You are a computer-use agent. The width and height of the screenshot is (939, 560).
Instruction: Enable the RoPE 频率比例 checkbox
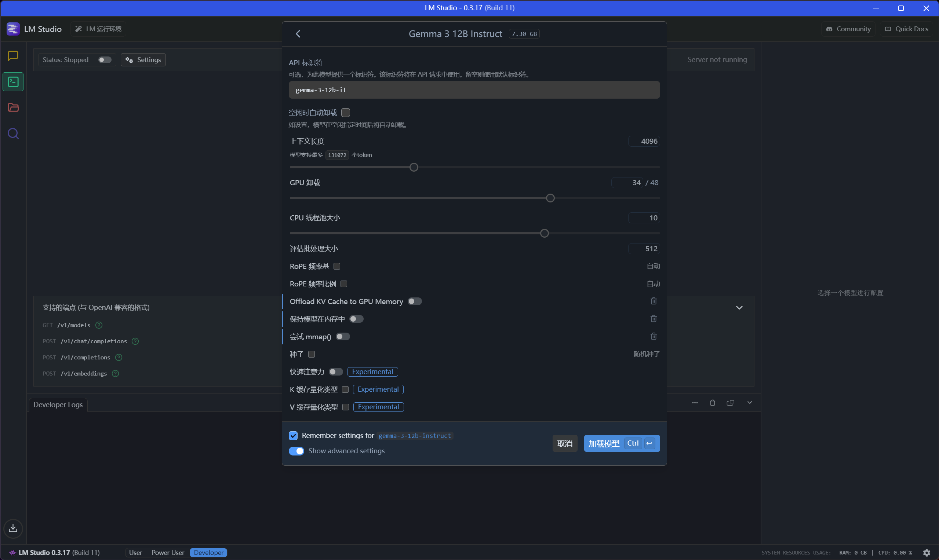pyautogui.click(x=343, y=284)
